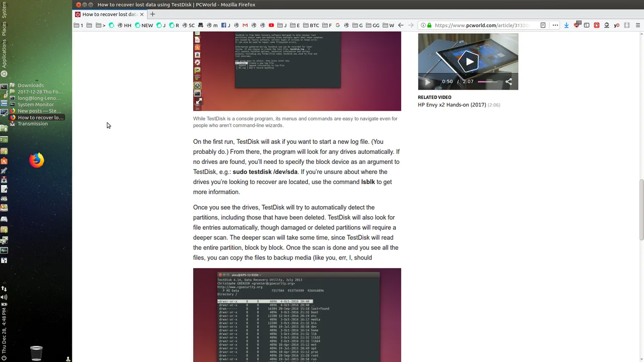Open the Google 'G' bookmark icon
The width and height of the screenshot is (644, 362).
pos(338,25)
